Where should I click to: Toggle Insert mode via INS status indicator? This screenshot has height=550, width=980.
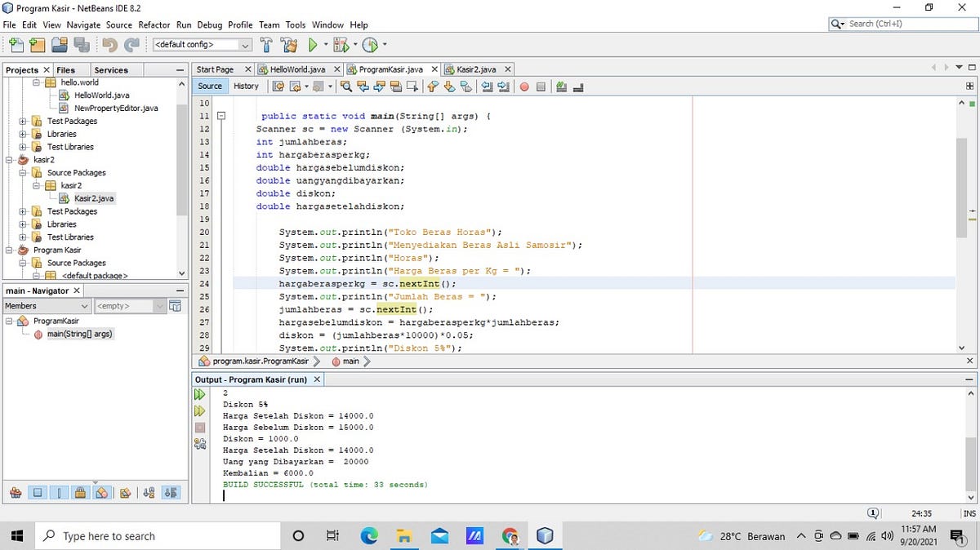971,512
